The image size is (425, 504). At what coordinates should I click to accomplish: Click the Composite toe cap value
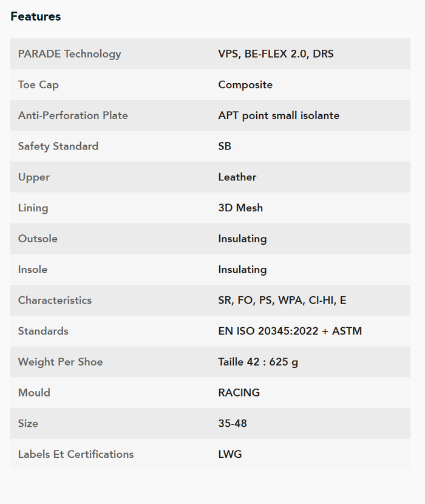click(x=245, y=84)
